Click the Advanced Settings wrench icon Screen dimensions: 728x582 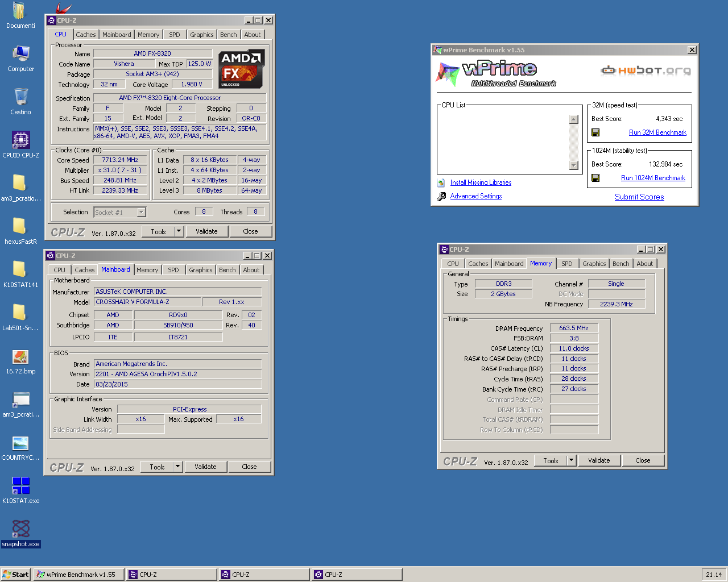tap(441, 196)
